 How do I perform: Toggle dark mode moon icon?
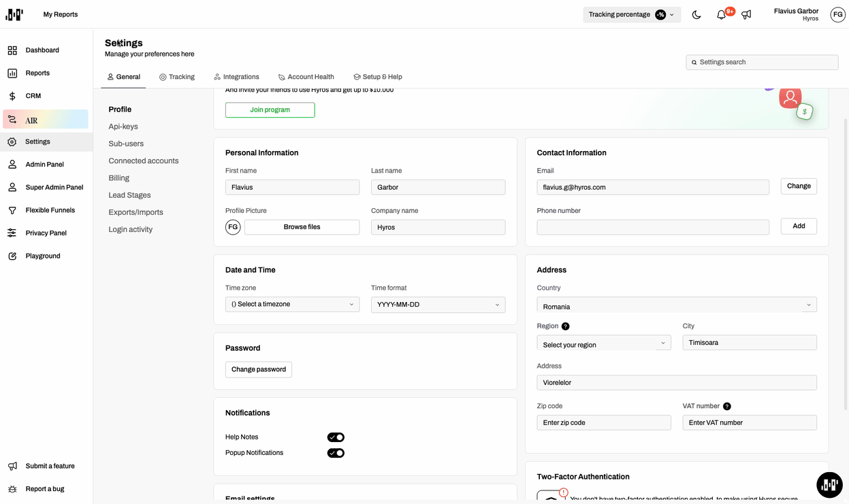tap(696, 15)
